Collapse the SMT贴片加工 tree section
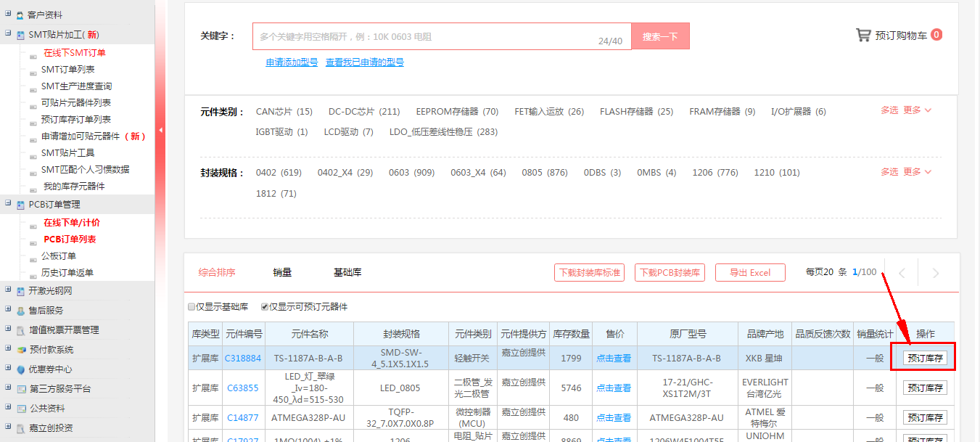Image resolution: width=980 pixels, height=442 pixels. pos(7,33)
